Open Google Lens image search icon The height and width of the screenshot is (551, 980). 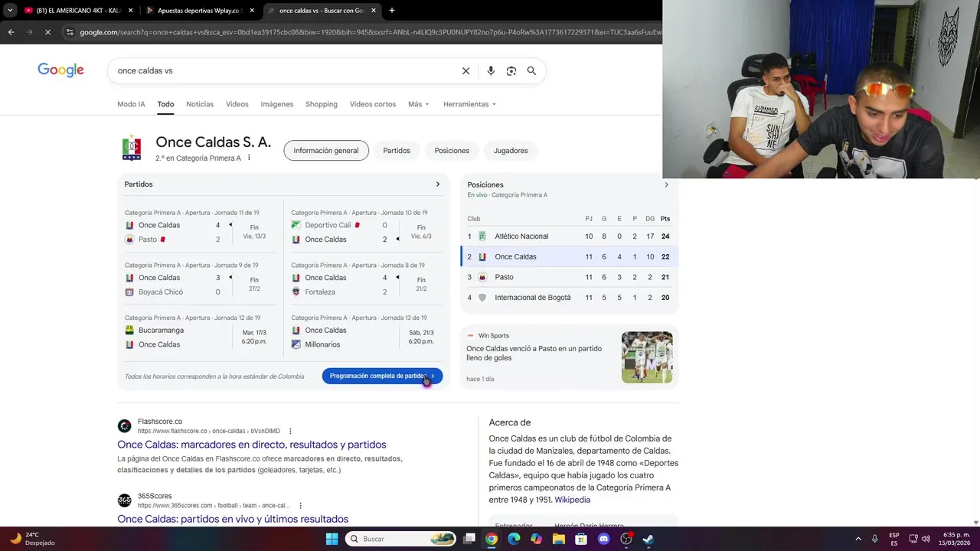click(x=511, y=70)
